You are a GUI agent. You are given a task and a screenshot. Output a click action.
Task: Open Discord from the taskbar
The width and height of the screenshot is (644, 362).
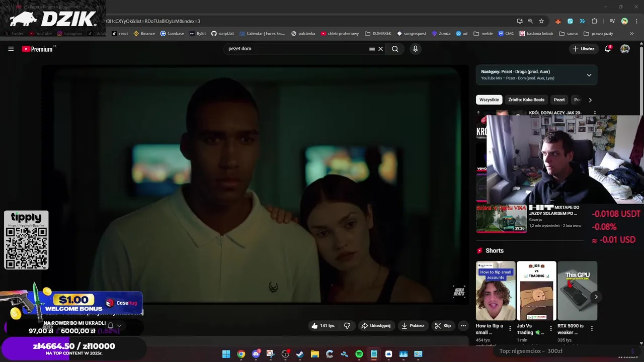click(x=256, y=354)
